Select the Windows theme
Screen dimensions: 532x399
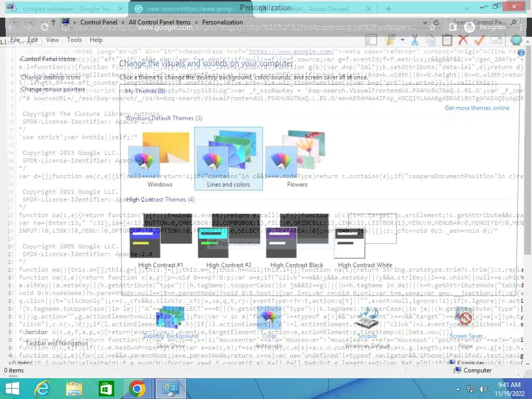(160, 159)
